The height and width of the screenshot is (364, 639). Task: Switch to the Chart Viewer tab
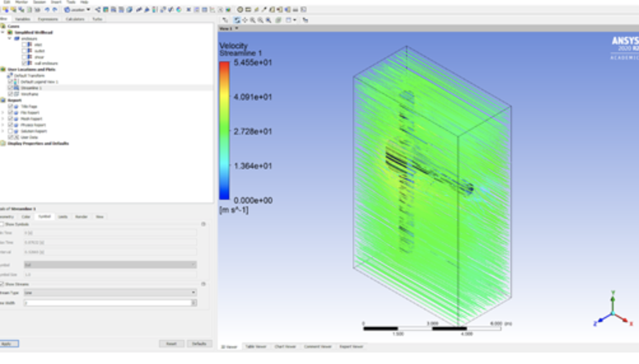point(285,346)
